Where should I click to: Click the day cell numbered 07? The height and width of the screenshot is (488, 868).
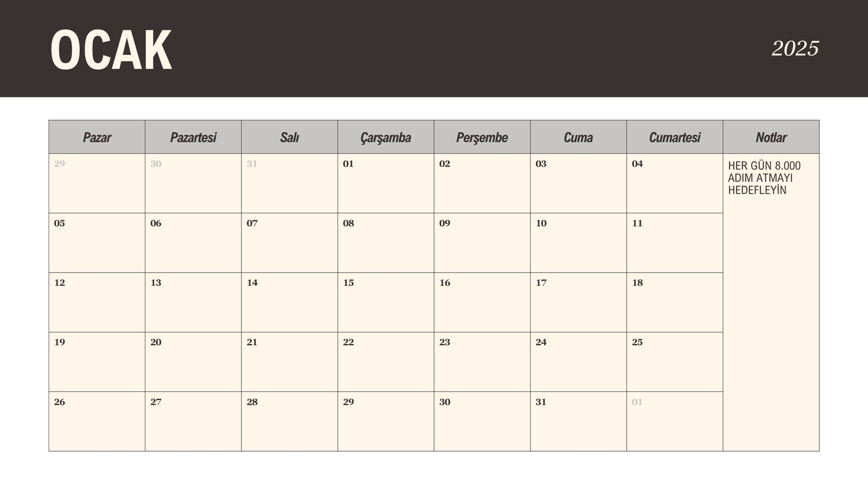coord(290,243)
